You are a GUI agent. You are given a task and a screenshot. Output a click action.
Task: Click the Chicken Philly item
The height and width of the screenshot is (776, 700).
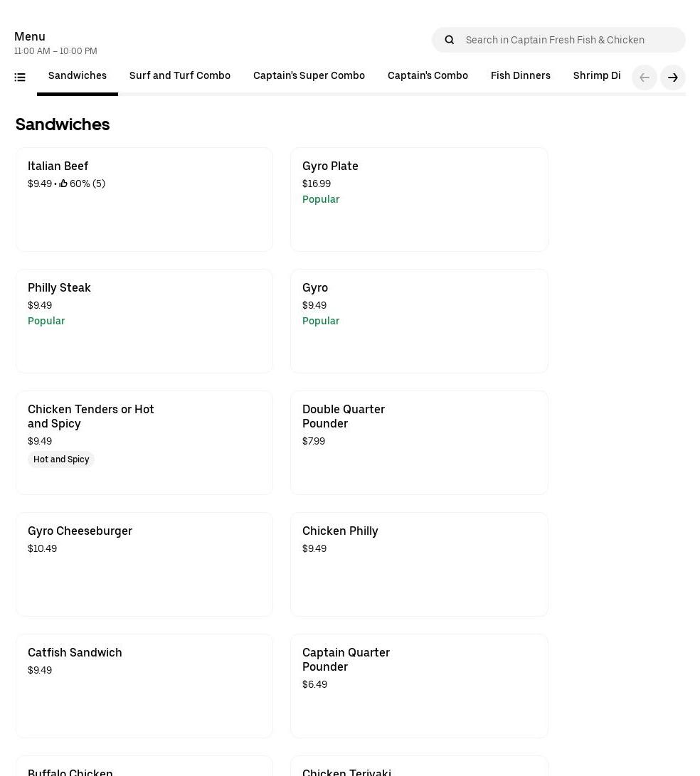[419, 564]
